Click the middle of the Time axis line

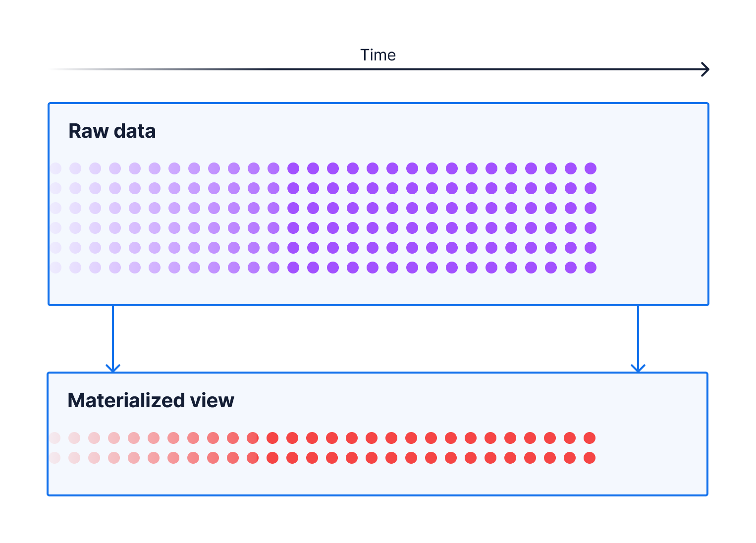pyautogui.click(x=379, y=69)
